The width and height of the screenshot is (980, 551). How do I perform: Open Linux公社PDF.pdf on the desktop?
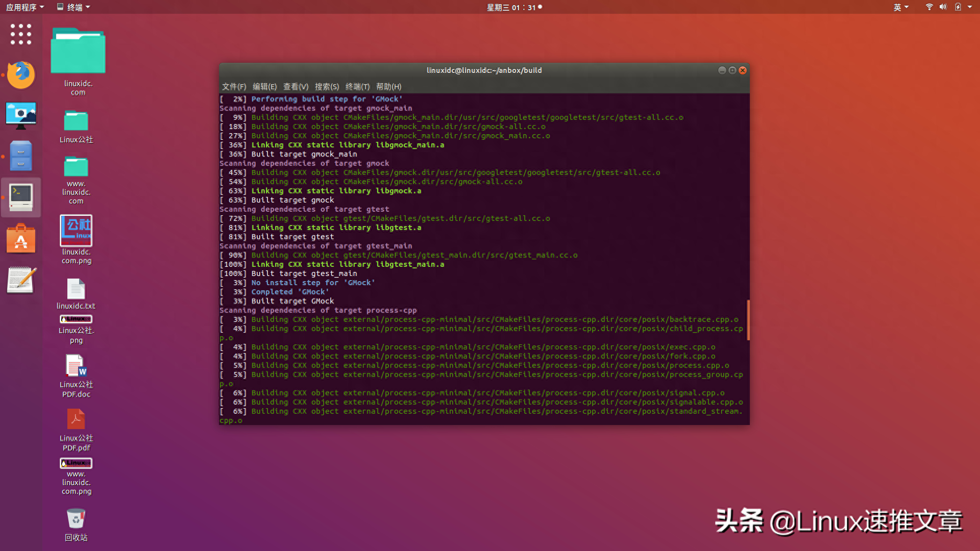(76, 419)
